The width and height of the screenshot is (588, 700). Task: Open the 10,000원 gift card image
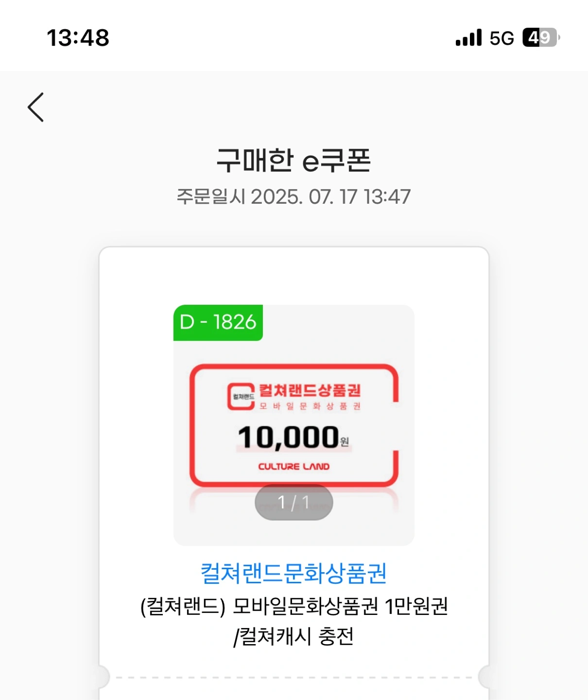(x=294, y=425)
